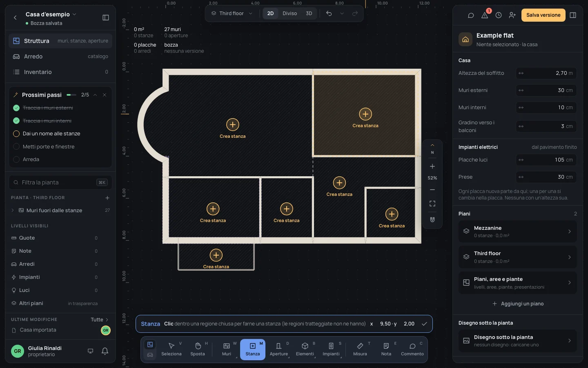Edit the Altezza del soffitto value

(x=546, y=73)
